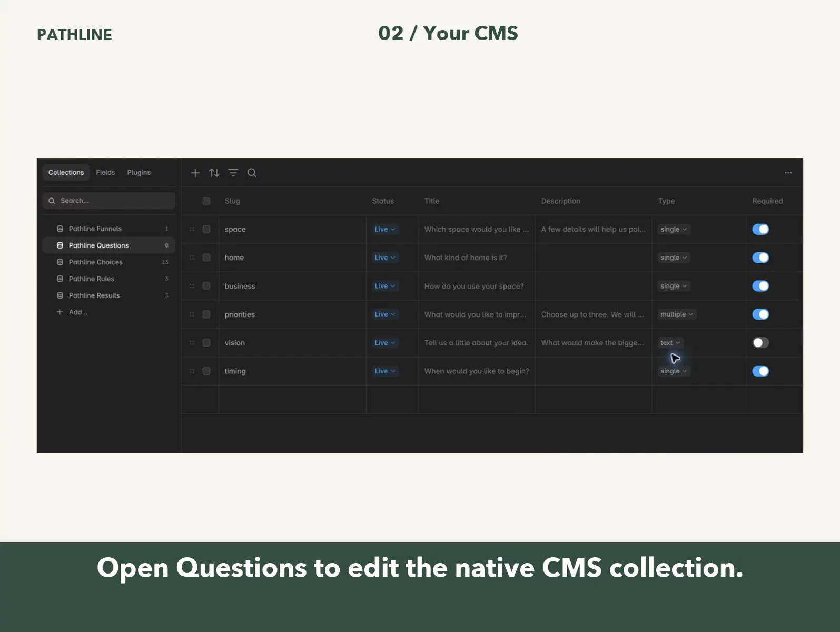Click the collections Search field
840x632 pixels.
coord(108,201)
